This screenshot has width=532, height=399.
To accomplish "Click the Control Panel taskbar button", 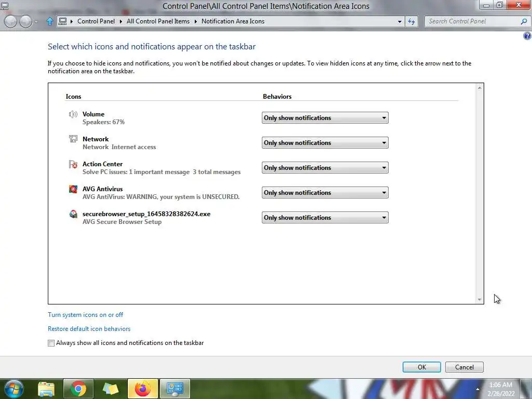I will (175, 389).
